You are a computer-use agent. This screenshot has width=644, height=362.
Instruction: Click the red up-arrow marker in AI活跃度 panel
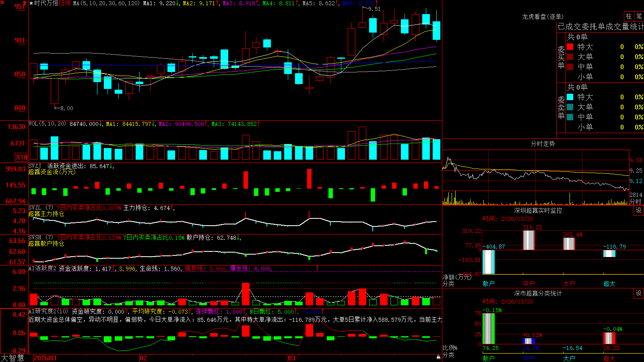[x=317, y=268]
